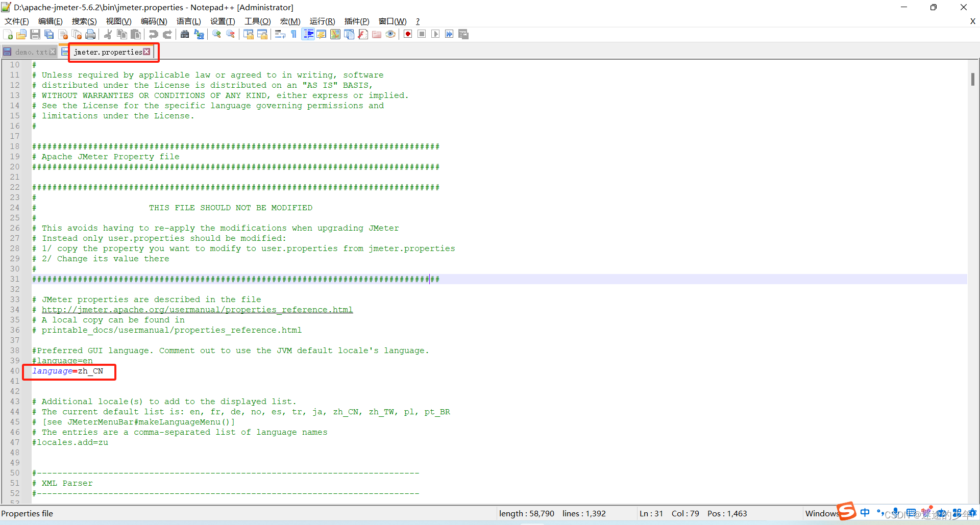Open the 运行(R) menu
Image resolution: width=980 pixels, height=525 pixels.
322,21
